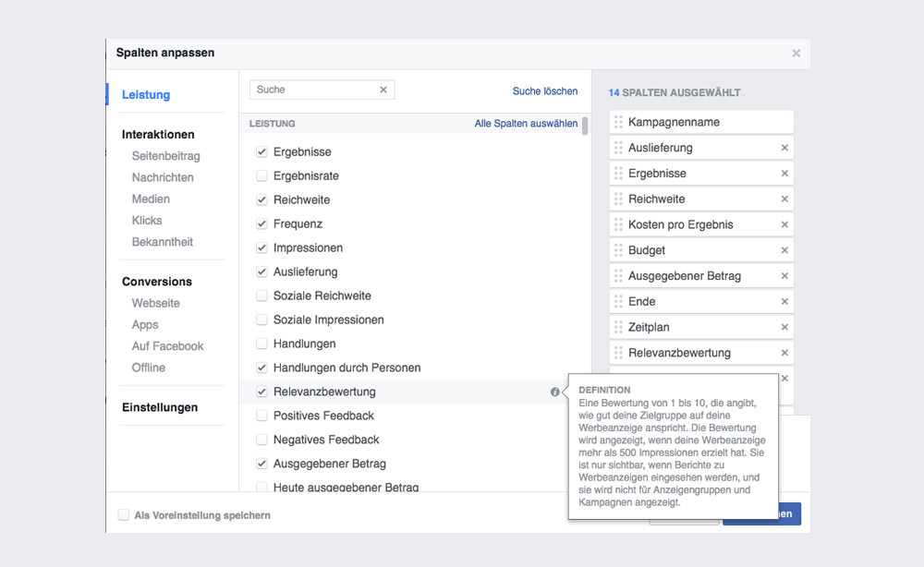Remove Budget from selected columns

click(784, 250)
